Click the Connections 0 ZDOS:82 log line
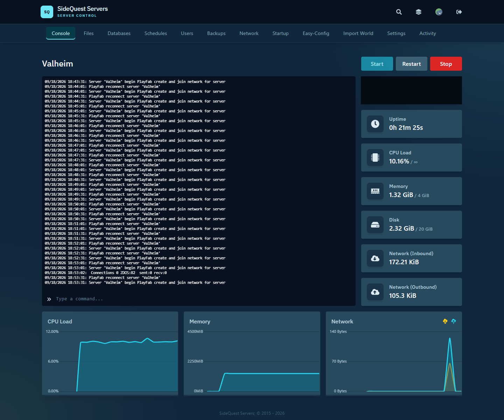Viewport: 504px width, 420px height. 106,273
